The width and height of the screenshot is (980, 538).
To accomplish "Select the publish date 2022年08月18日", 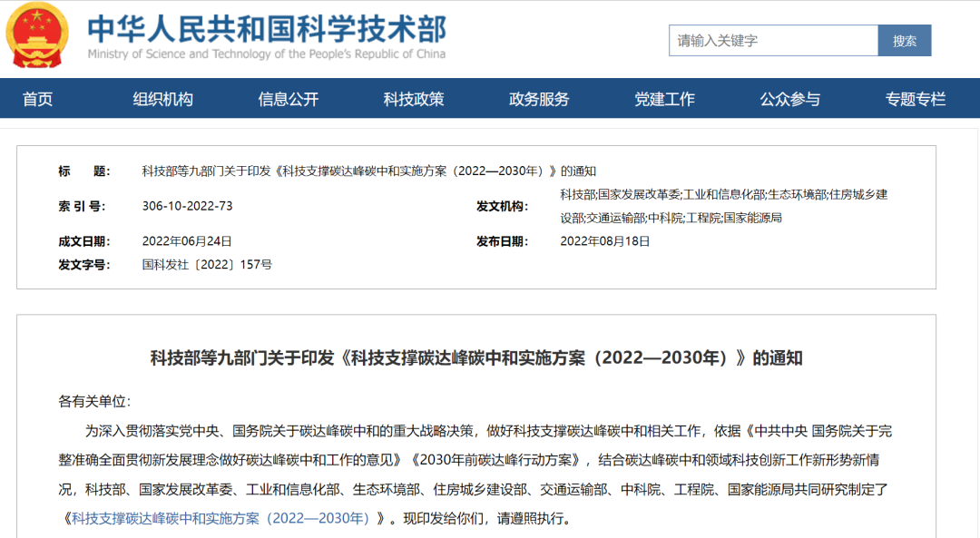I will pos(605,241).
